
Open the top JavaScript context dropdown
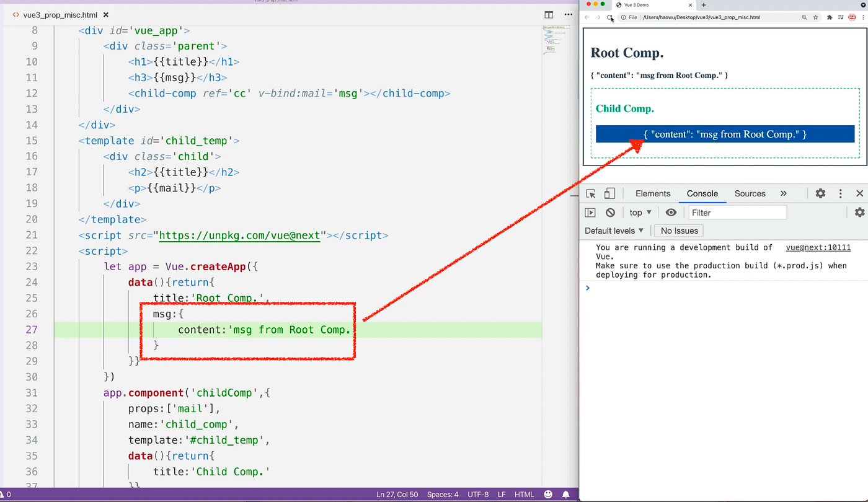pyautogui.click(x=640, y=213)
